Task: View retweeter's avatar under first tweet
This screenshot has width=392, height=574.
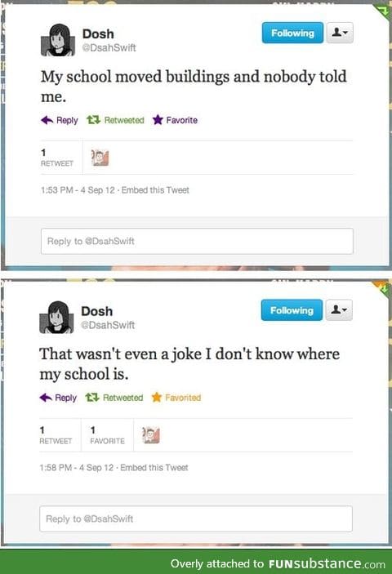Action: click(100, 158)
